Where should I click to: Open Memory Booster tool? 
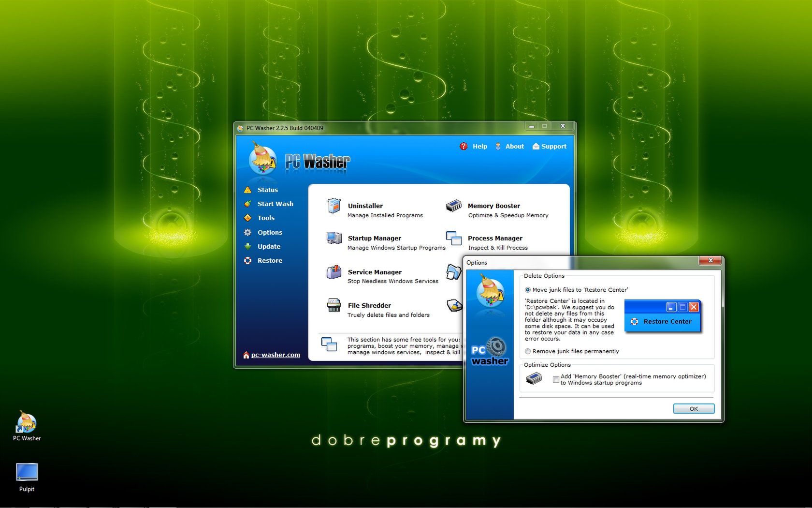[x=493, y=206]
